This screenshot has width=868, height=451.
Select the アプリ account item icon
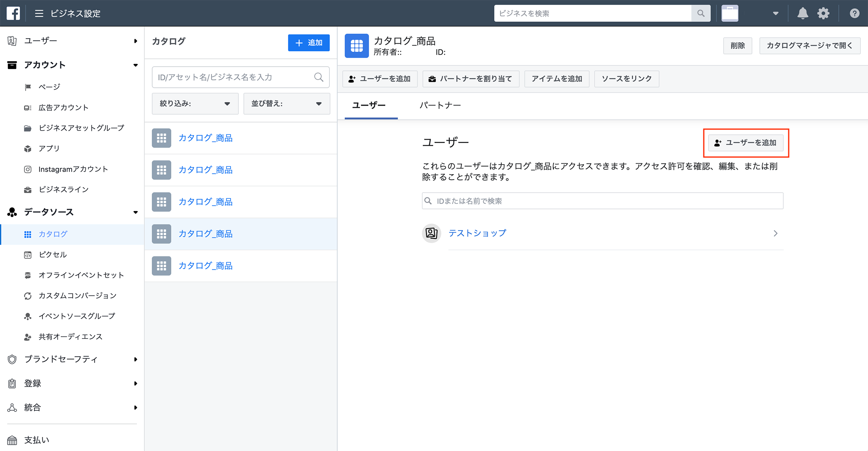tap(28, 148)
